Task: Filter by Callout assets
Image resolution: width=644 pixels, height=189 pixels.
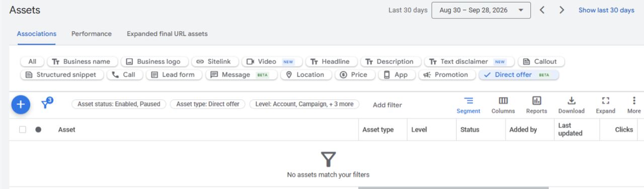Action: point(541,61)
